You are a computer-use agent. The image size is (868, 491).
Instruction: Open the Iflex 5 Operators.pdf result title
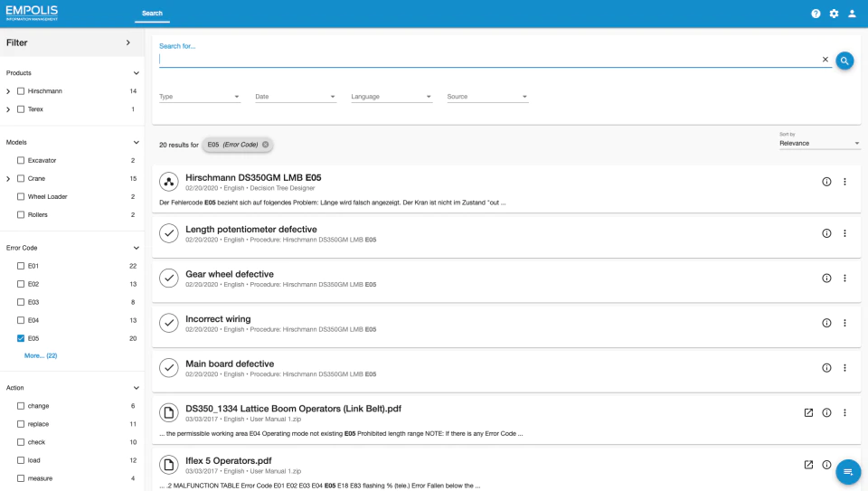pos(229,460)
